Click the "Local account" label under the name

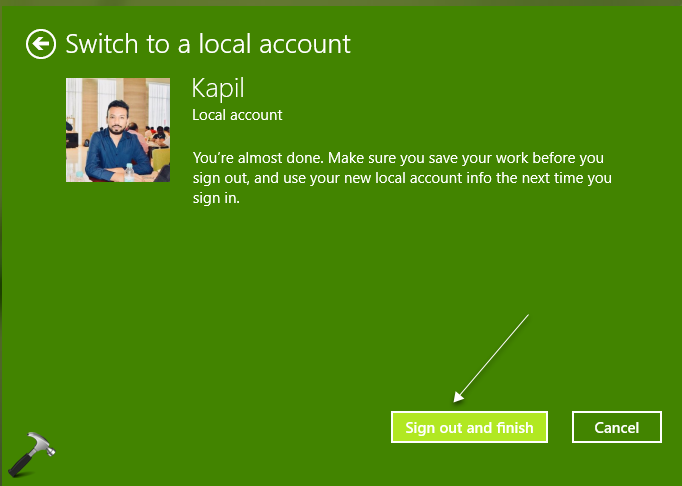point(237,115)
